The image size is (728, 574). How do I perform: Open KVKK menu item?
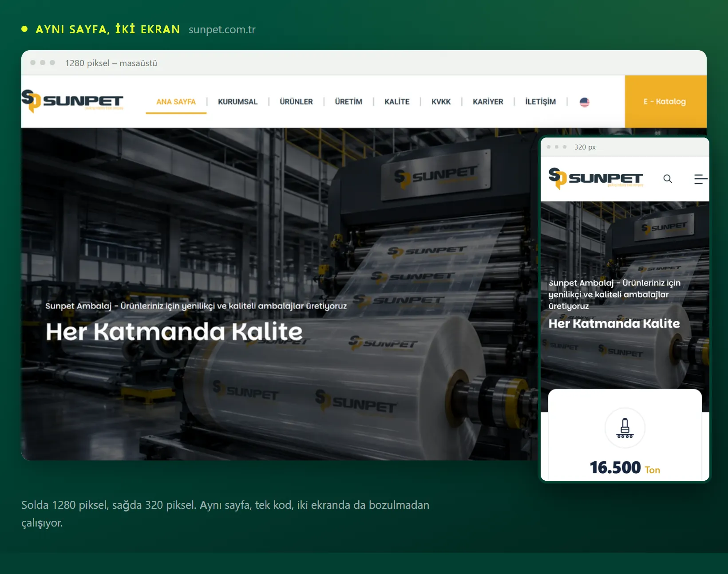click(x=441, y=102)
